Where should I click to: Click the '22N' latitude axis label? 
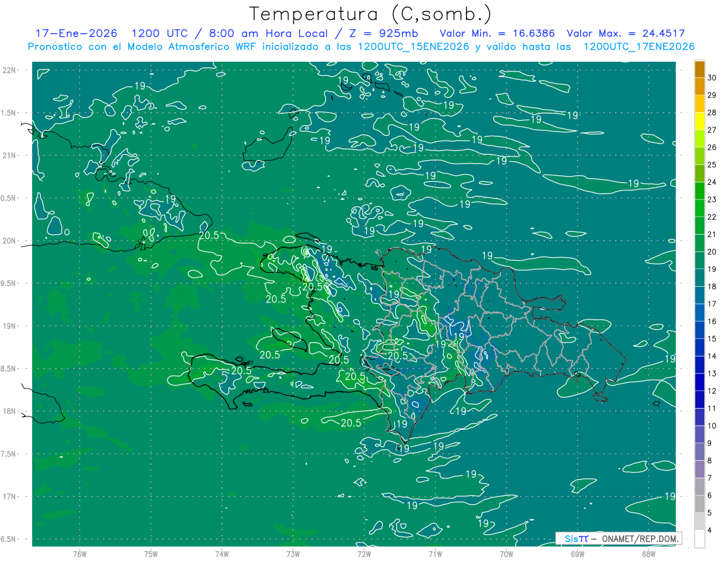(x=10, y=70)
